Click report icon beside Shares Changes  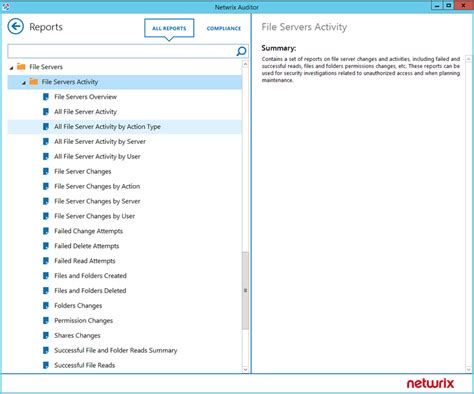(x=46, y=335)
